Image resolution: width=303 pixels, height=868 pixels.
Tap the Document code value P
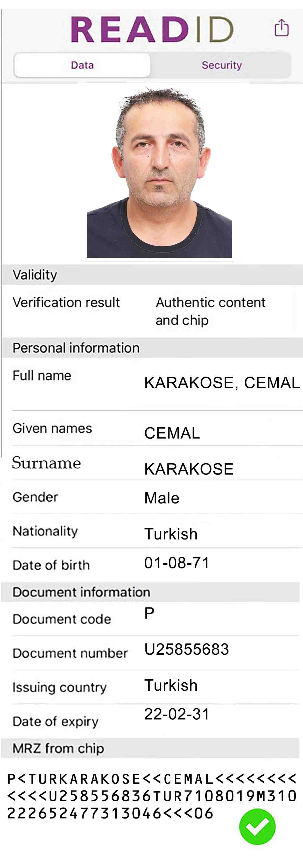pos(149,613)
